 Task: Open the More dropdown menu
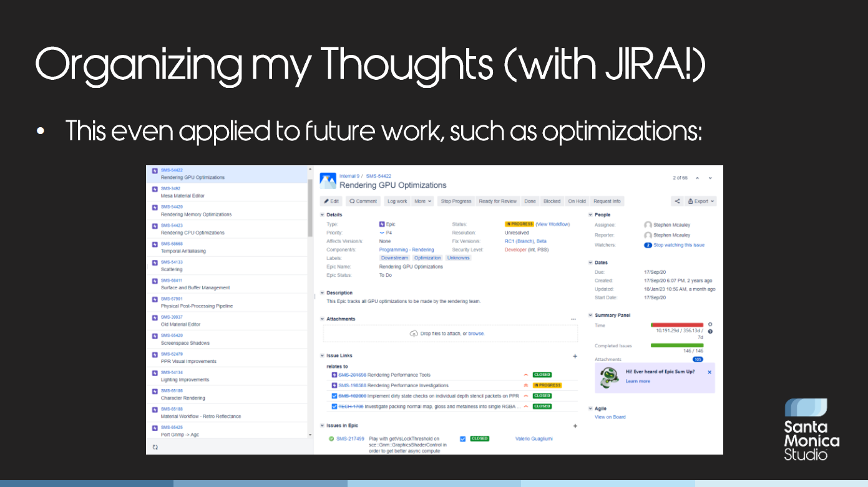423,201
